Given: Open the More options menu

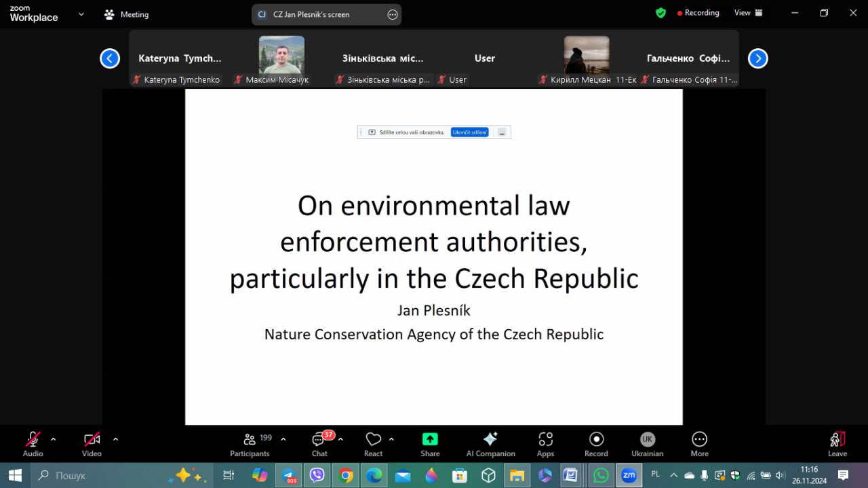Looking at the screenshot, I should point(699,444).
